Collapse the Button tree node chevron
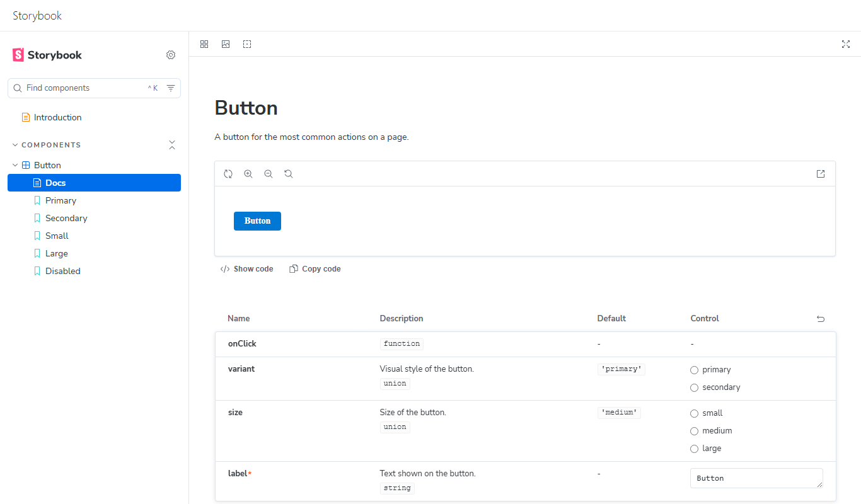Viewport: 861px width, 504px height. [15, 165]
